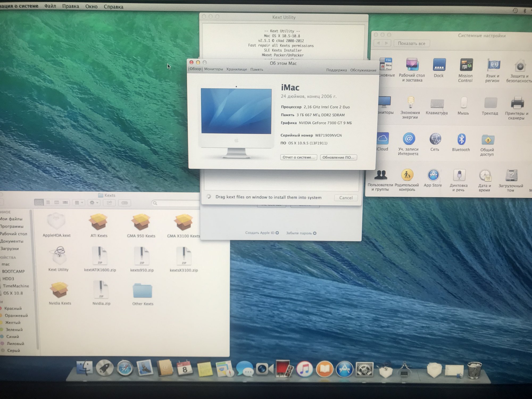The image size is (532, 399).
Task: Open Launchpad from the Dock
Action: pos(105,368)
